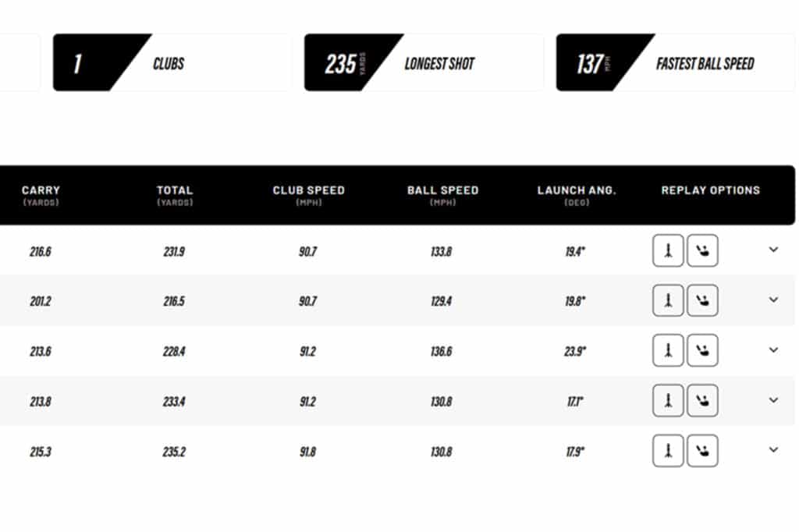Select the Longest Shot stat card

(424, 62)
